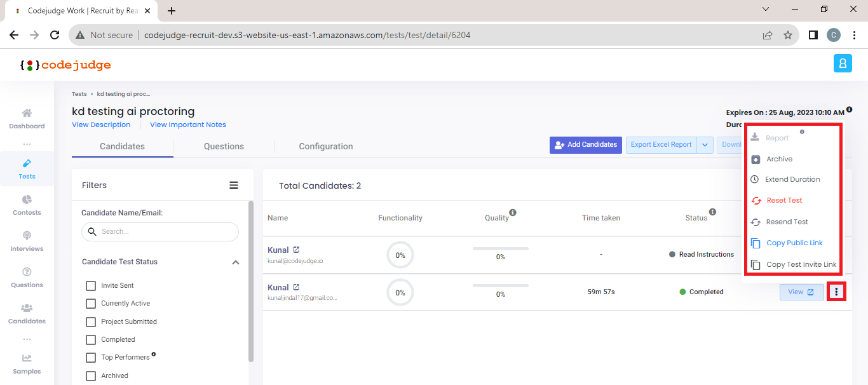Open the three-dot actions menu for Kunal
The height and width of the screenshot is (385, 868).
(x=836, y=292)
